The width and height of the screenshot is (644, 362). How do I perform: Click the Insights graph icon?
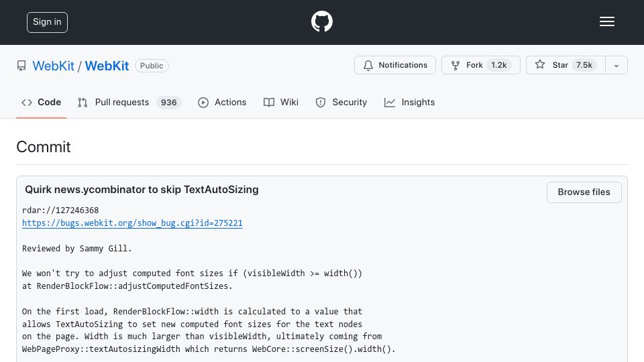(x=390, y=103)
